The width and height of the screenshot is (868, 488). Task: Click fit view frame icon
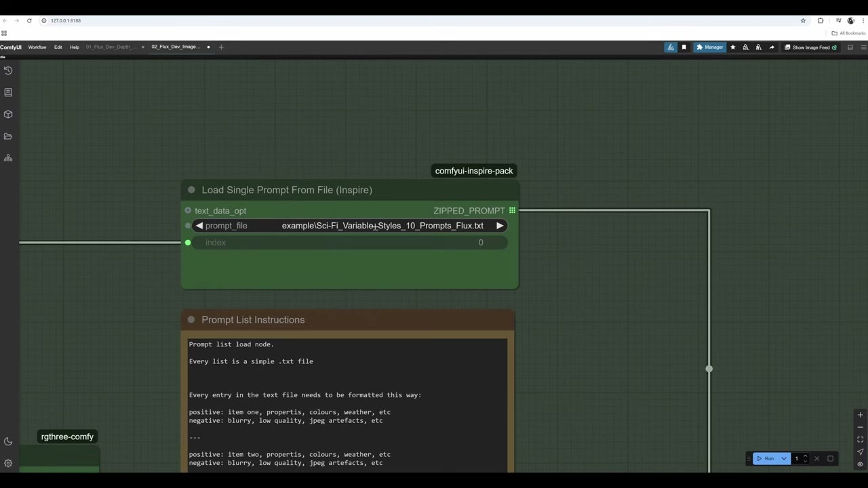coord(860,440)
